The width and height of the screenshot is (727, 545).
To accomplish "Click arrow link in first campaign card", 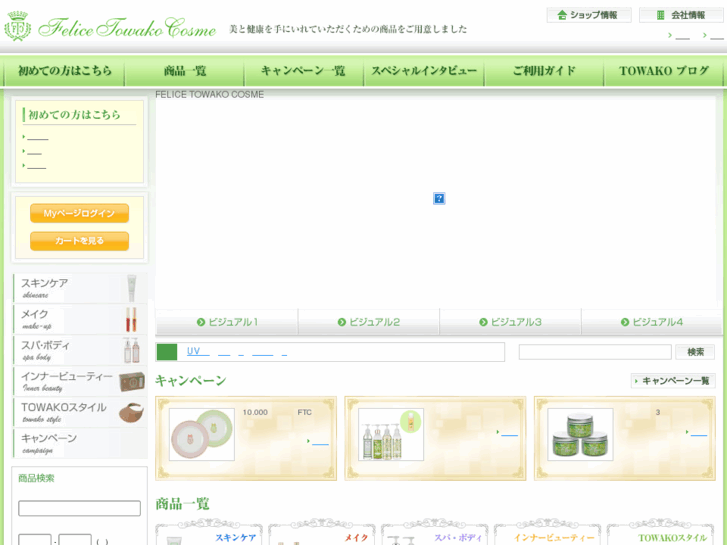I will 318,442.
